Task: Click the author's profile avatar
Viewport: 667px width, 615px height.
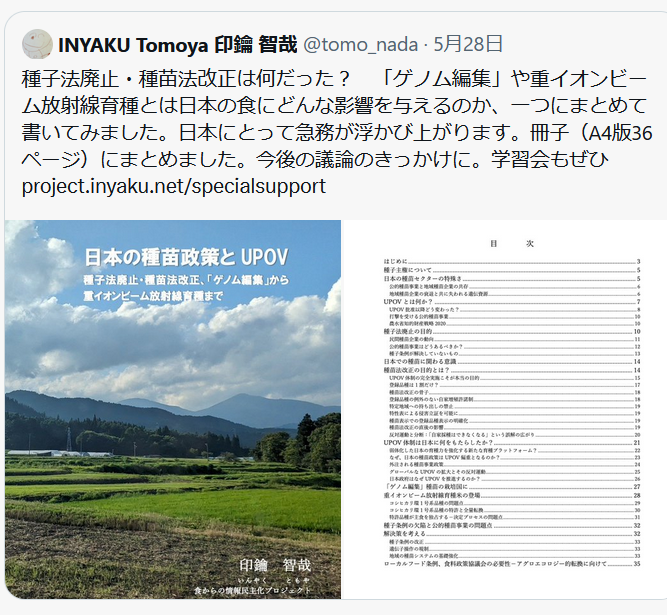Action: point(35,43)
